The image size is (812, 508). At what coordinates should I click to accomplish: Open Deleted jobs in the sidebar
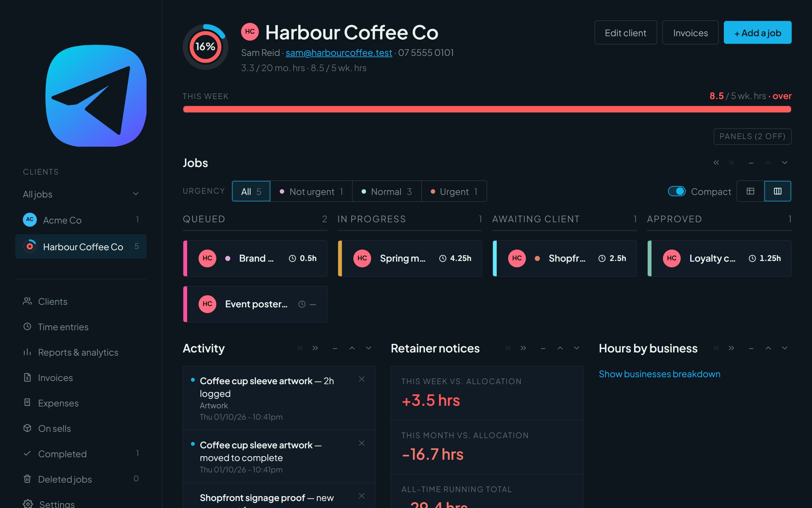tap(81, 479)
